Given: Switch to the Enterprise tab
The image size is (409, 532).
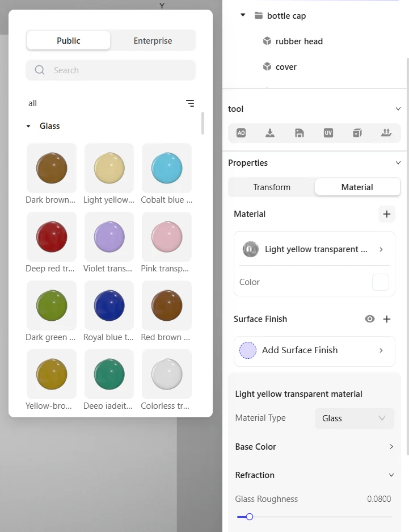Looking at the screenshot, I should pos(153,41).
